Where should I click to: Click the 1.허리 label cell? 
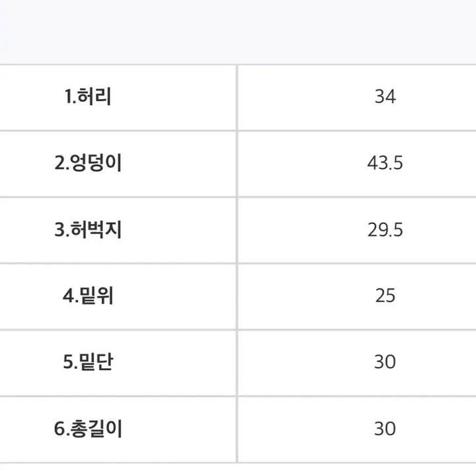[89, 97]
